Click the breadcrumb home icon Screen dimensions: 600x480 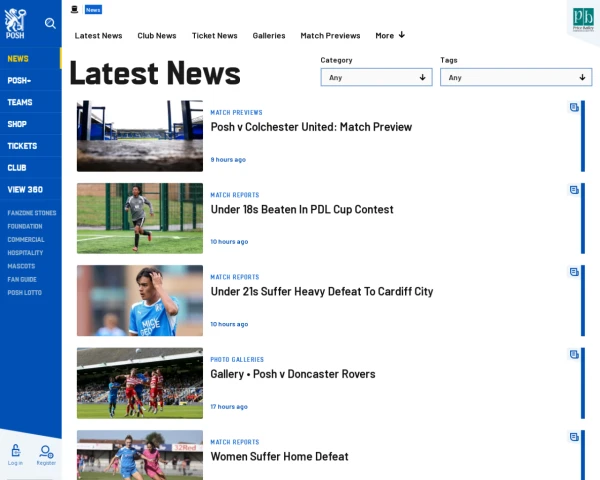tap(74, 10)
